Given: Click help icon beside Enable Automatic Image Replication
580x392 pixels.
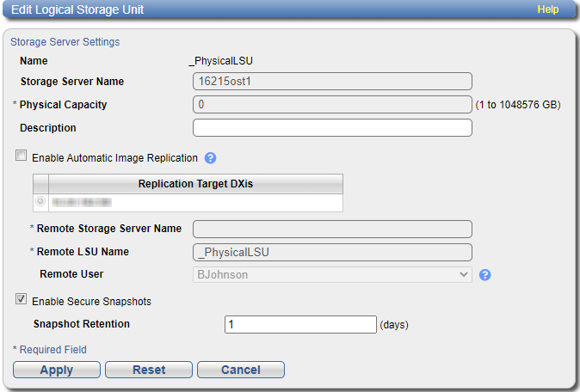Looking at the screenshot, I should (x=210, y=158).
